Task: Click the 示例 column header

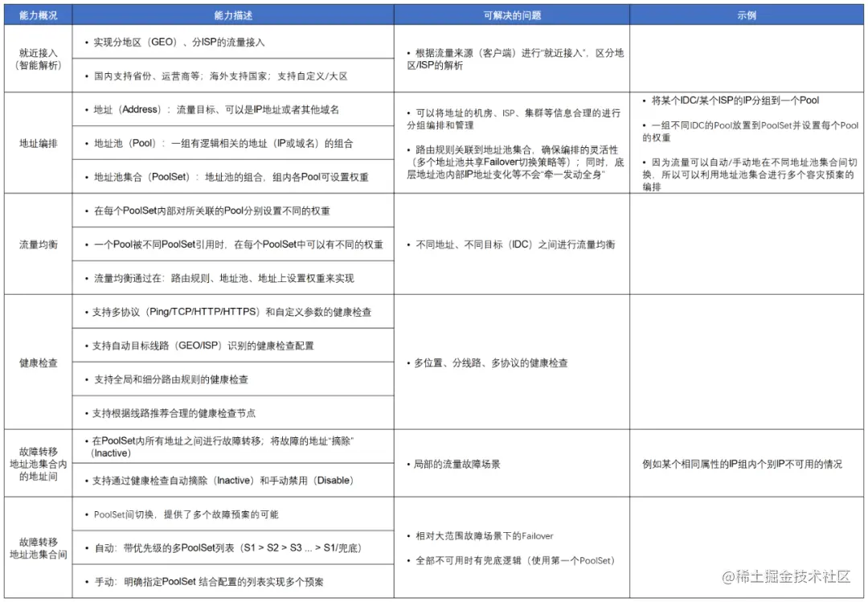Action: tap(747, 14)
